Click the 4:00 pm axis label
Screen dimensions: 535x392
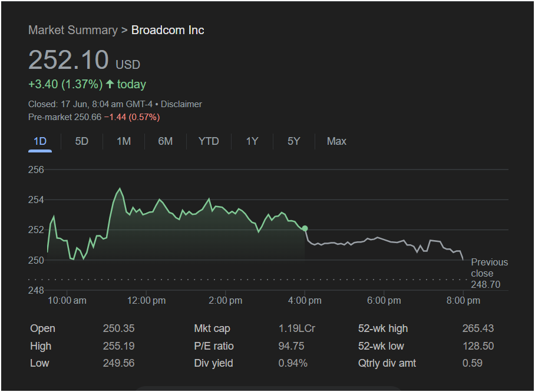tap(305, 301)
